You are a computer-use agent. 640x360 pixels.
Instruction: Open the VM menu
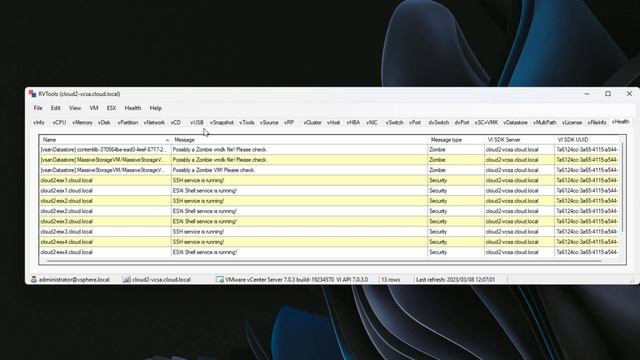tap(94, 108)
